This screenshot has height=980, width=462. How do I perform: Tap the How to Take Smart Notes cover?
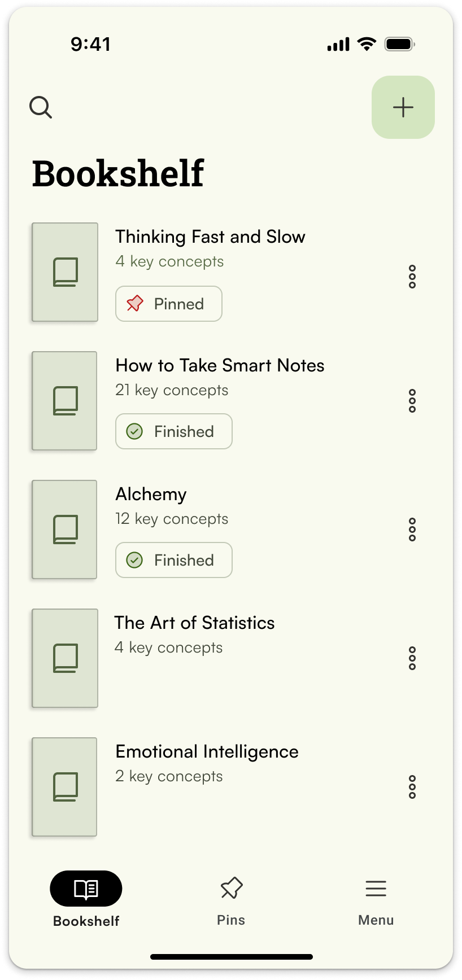[65, 401]
